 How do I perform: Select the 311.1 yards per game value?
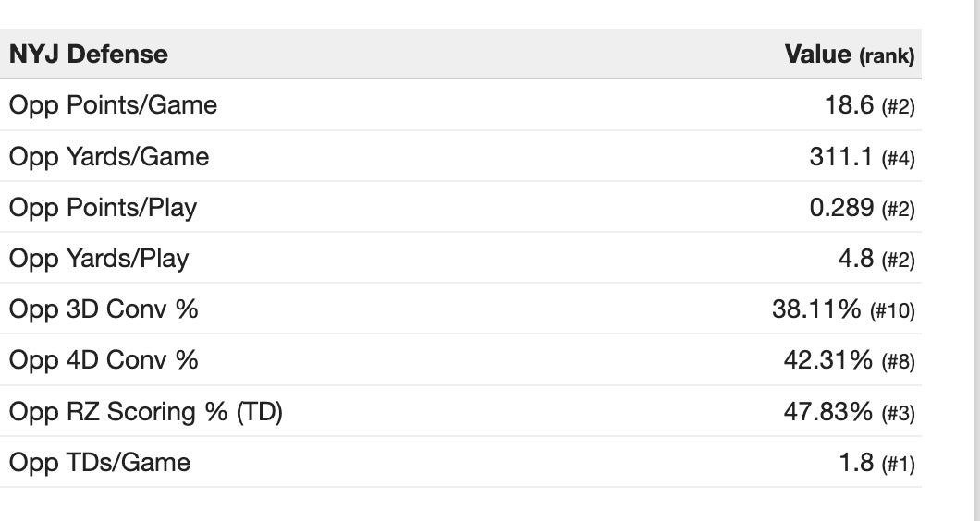(x=840, y=157)
